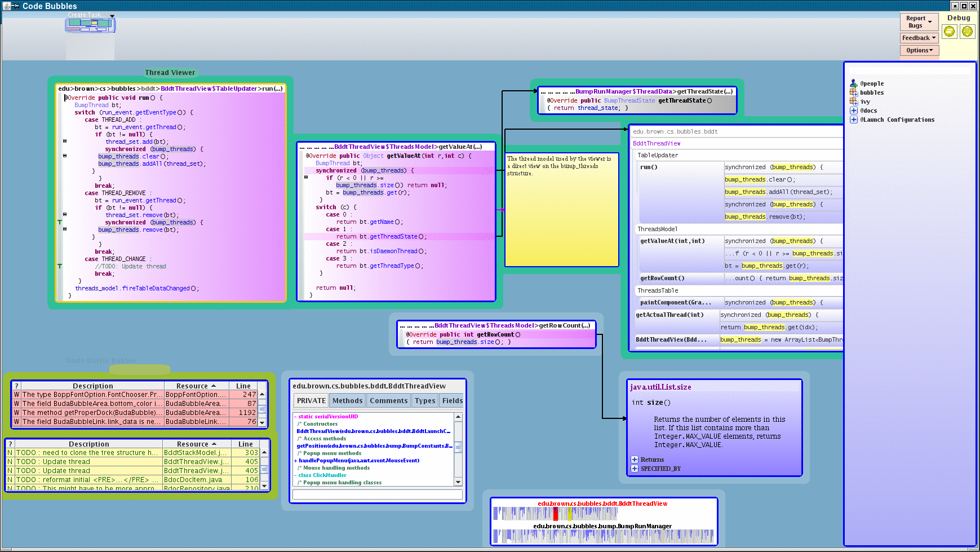Open the Feedback menu
Image resolution: width=980 pixels, height=552 pixels.
[919, 38]
